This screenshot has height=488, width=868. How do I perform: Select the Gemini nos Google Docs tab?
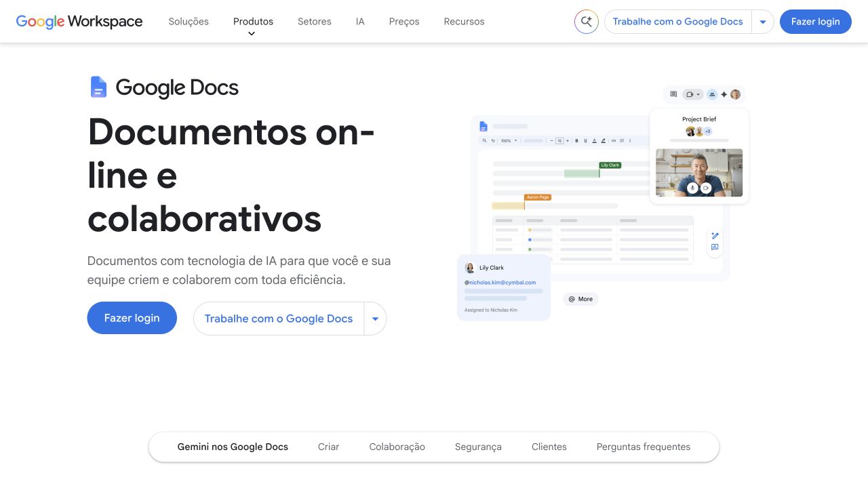[x=233, y=447]
